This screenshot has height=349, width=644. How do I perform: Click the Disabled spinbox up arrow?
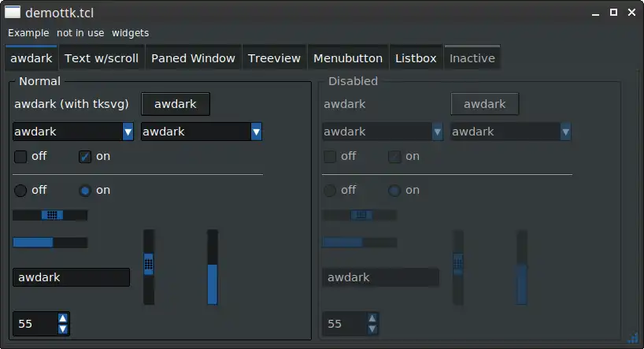[372, 318]
